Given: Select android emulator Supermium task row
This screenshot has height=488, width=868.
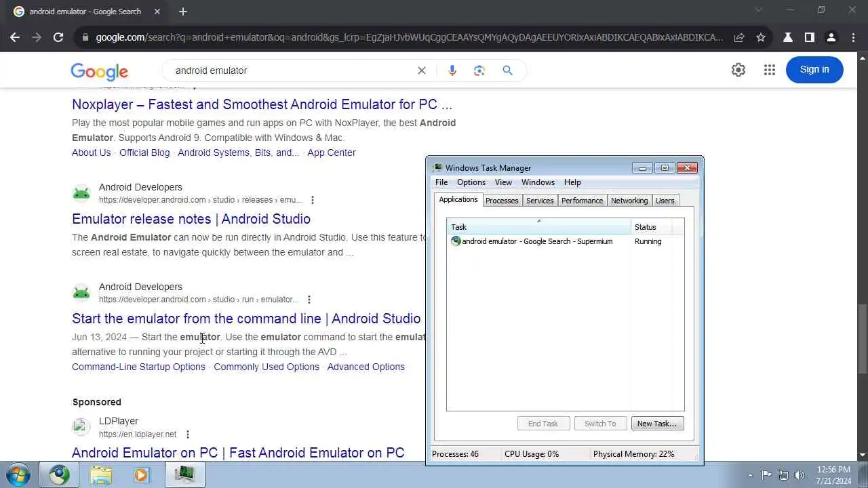Looking at the screenshot, I should point(565,241).
